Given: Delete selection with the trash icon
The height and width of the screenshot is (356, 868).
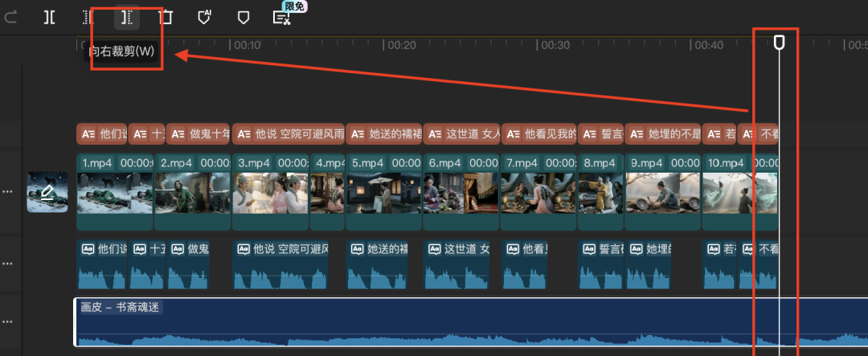Looking at the screenshot, I should click(x=166, y=17).
